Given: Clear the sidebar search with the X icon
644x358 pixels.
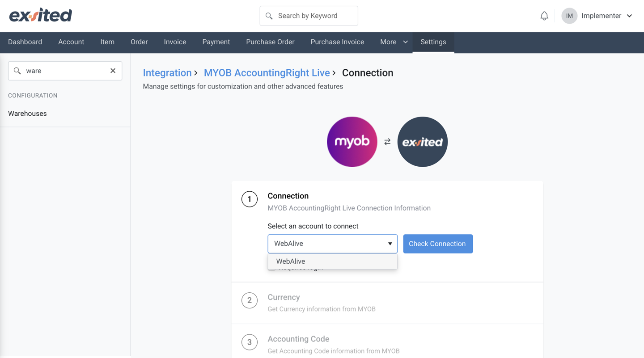Looking at the screenshot, I should coord(113,71).
